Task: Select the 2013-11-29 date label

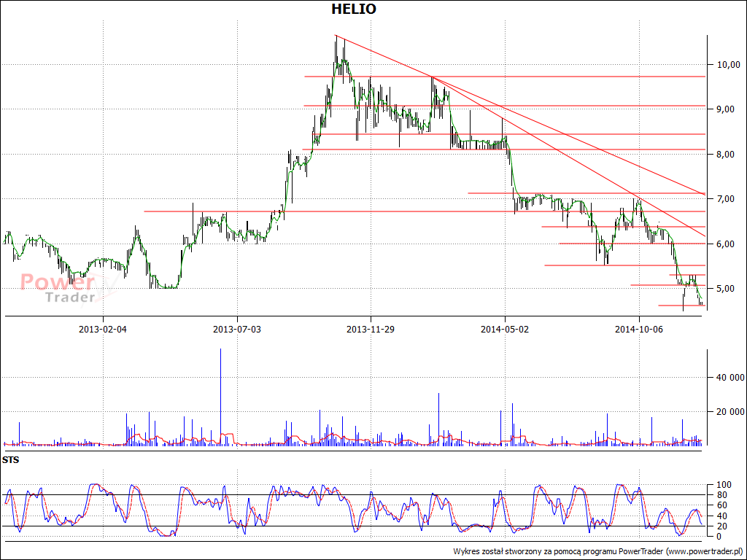Action: click(x=370, y=329)
